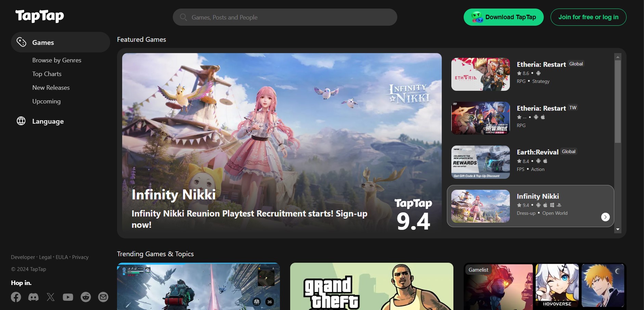Click the Action genre tag on Earth:Revival
This screenshot has height=310, width=644.
point(538,169)
